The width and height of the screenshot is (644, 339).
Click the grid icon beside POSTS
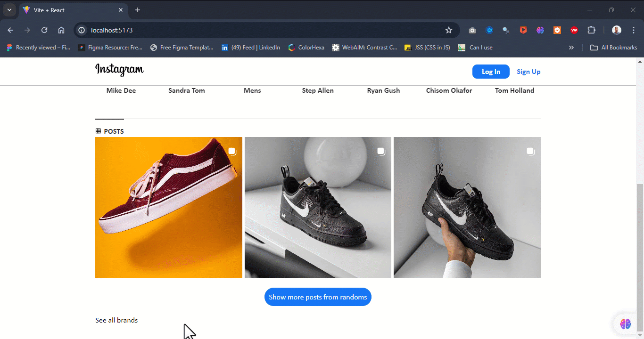98,131
